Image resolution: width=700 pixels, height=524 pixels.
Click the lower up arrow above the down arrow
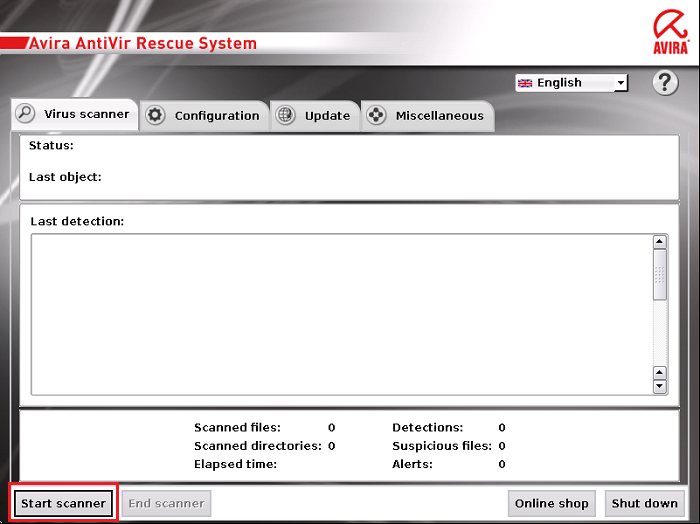point(660,373)
